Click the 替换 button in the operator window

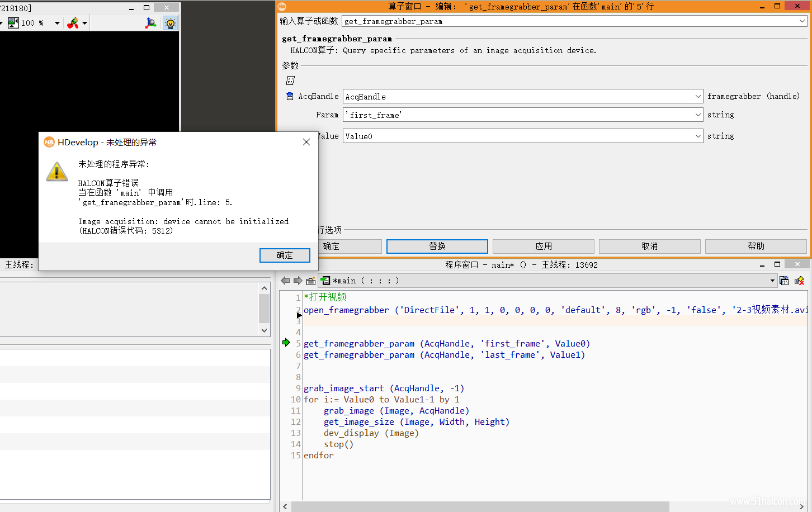click(x=437, y=246)
